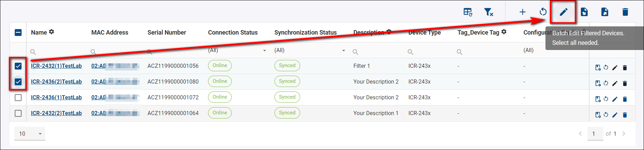
Task: Open the ICR-2436(2)TestLab device link
Action: click(56, 82)
